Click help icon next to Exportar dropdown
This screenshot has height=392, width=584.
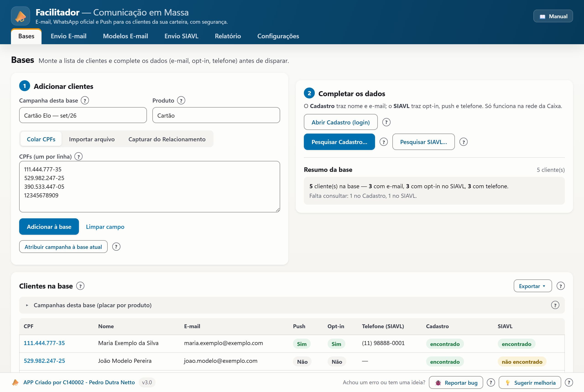click(561, 286)
